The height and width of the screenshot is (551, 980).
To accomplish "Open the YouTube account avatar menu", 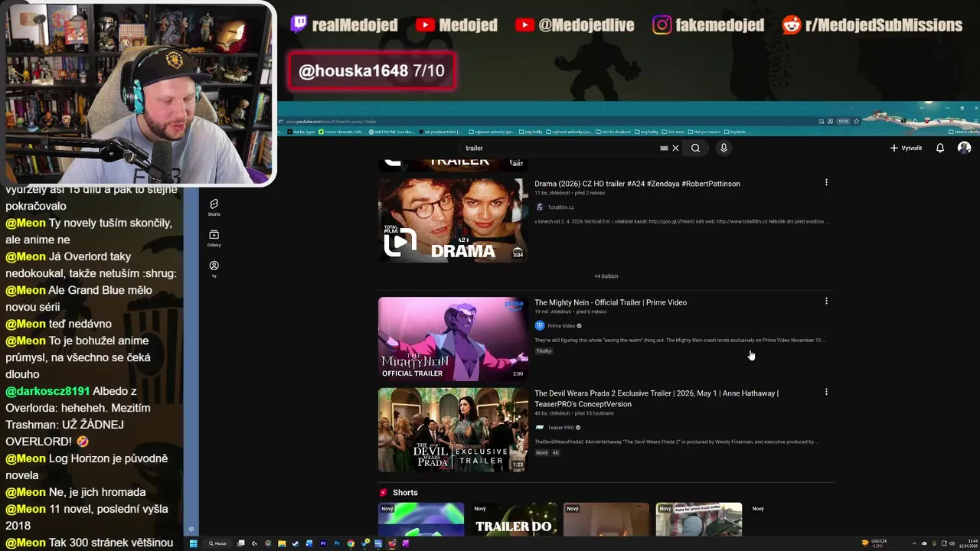I will pos(964,148).
